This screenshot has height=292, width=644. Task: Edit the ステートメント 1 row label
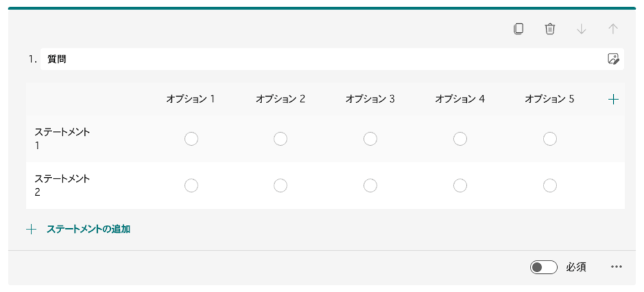coord(62,139)
